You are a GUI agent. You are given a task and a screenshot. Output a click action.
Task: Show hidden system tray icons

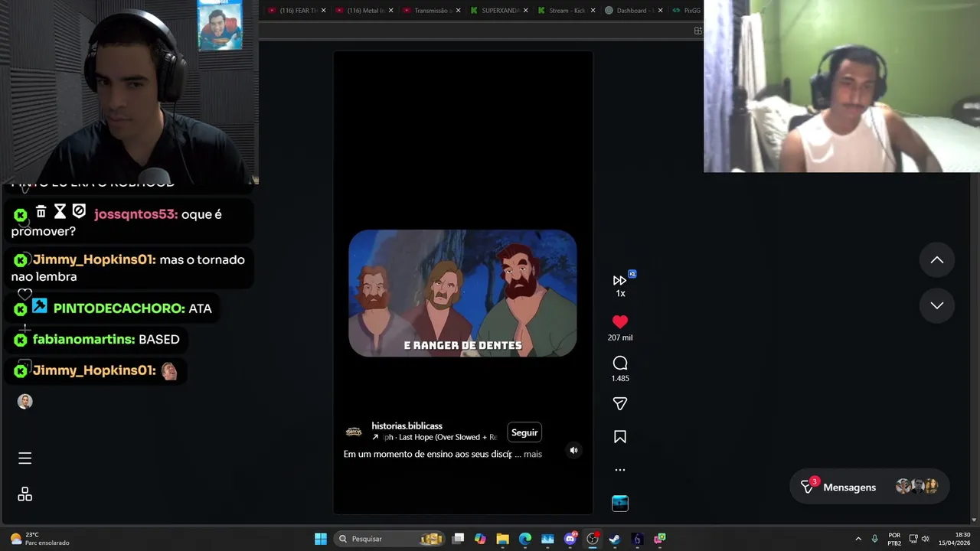[858, 539]
